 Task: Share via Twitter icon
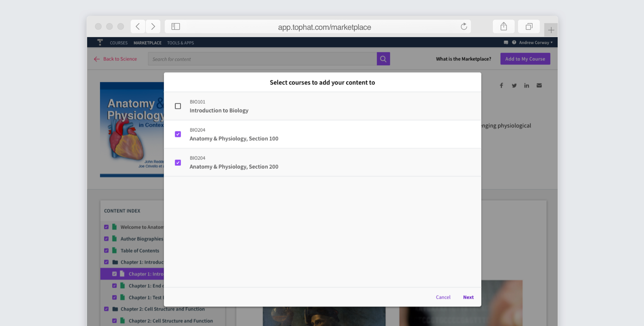[514, 85]
